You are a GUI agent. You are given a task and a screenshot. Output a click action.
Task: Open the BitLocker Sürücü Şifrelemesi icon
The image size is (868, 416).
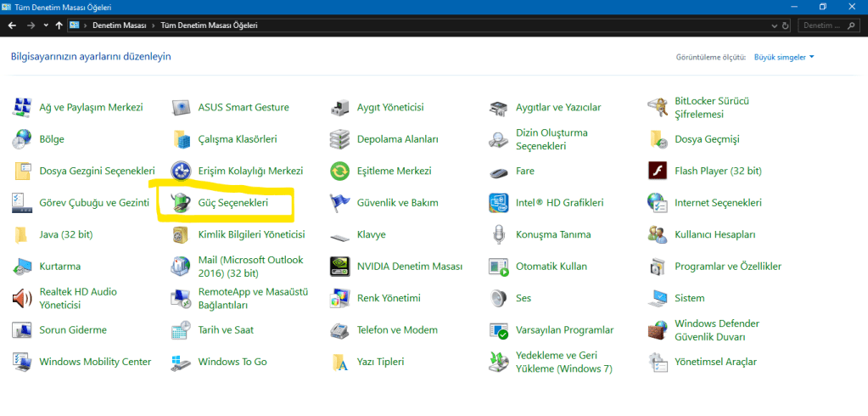[658, 107]
